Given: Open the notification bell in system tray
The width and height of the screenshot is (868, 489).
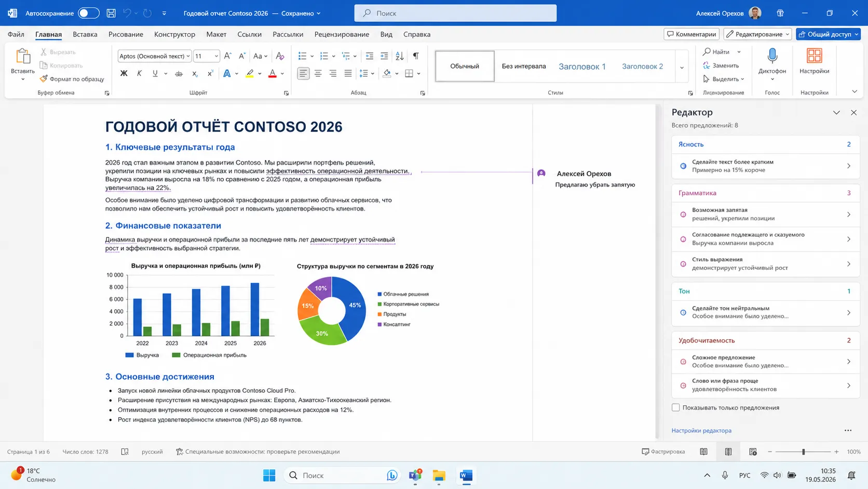Looking at the screenshot, I should click(x=851, y=475).
